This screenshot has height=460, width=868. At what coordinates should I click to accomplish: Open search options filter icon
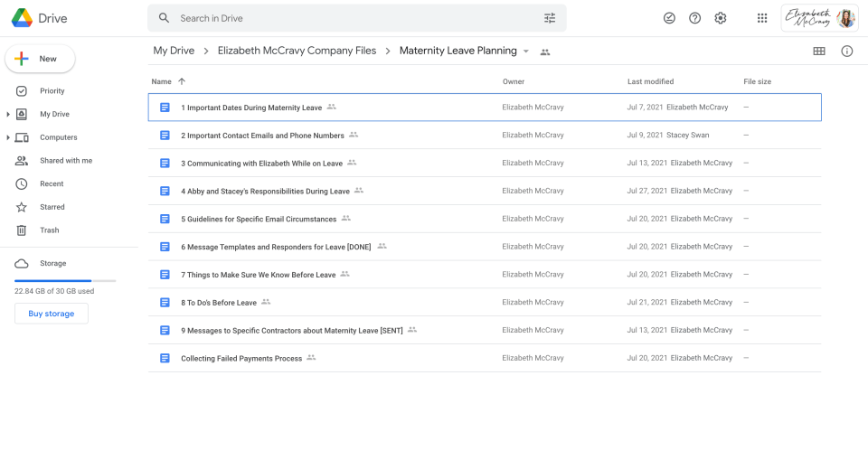(x=550, y=18)
